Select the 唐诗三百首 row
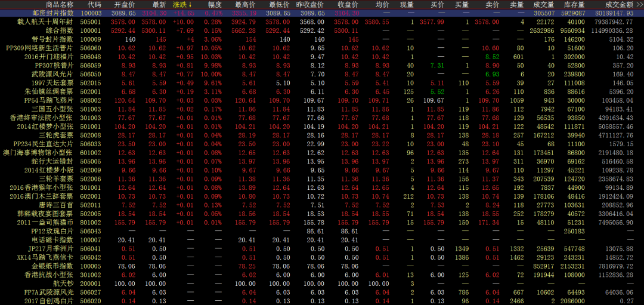This screenshot has height=305, width=644. 322,205
